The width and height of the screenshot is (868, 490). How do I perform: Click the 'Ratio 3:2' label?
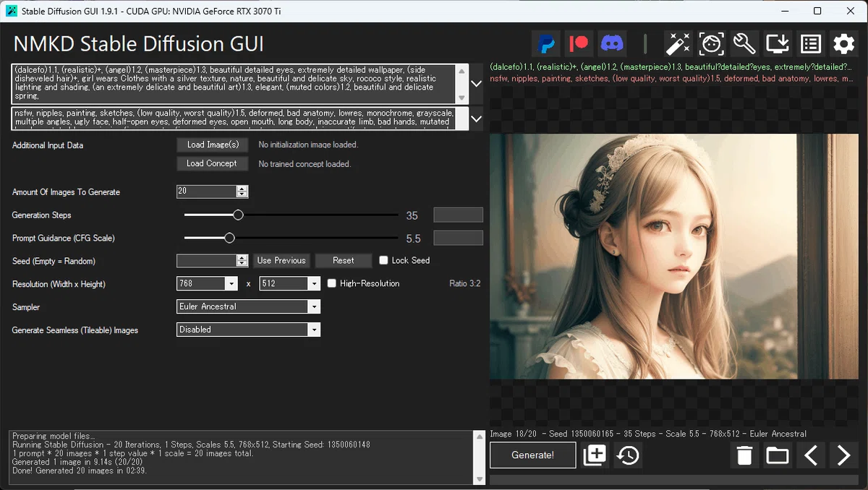[464, 283]
